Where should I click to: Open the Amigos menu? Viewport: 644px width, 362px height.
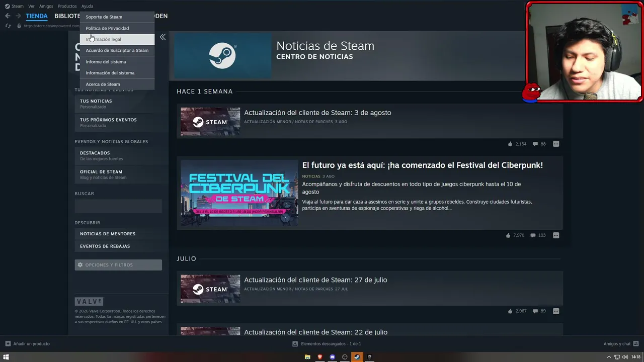pos(46,6)
